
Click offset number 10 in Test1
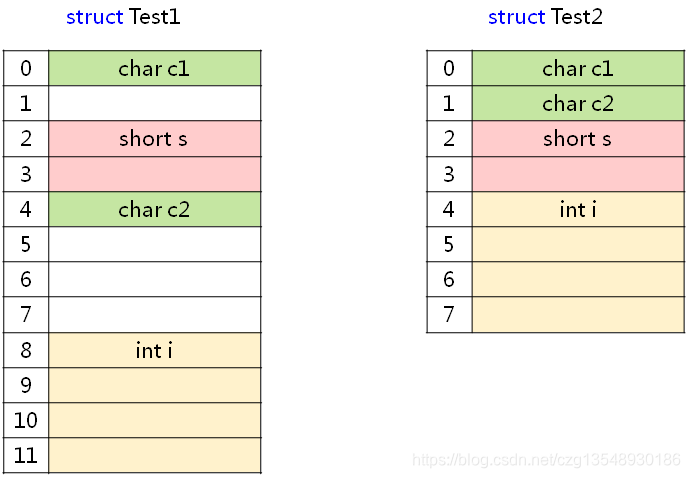(x=26, y=420)
